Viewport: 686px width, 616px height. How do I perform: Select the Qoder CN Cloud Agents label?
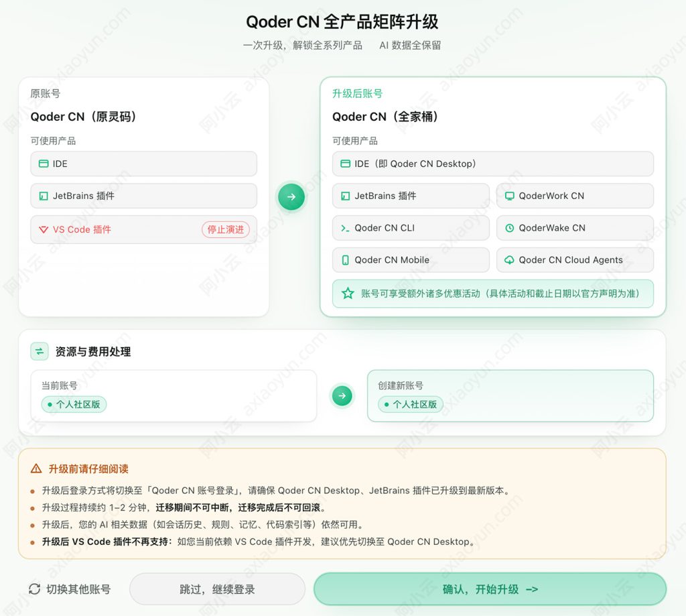tap(571, 260)
